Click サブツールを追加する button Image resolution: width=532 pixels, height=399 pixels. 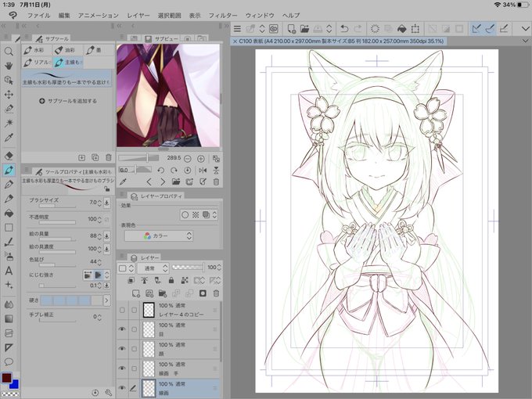[68, 101]
